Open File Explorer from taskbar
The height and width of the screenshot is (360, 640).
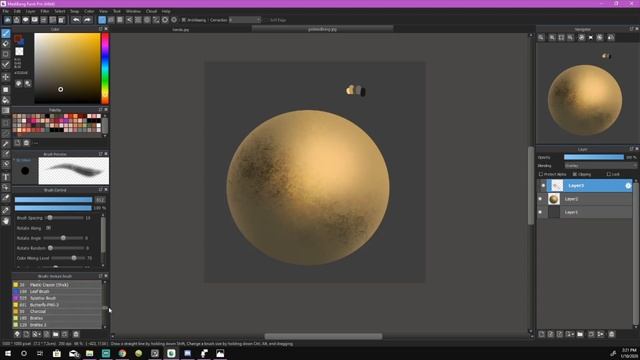point(89,353)
